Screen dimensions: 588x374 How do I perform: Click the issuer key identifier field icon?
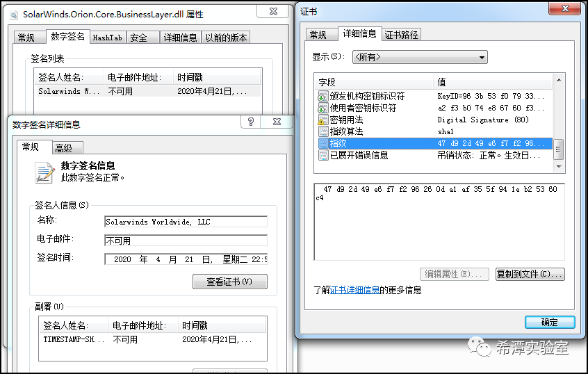tap(323, 97)
